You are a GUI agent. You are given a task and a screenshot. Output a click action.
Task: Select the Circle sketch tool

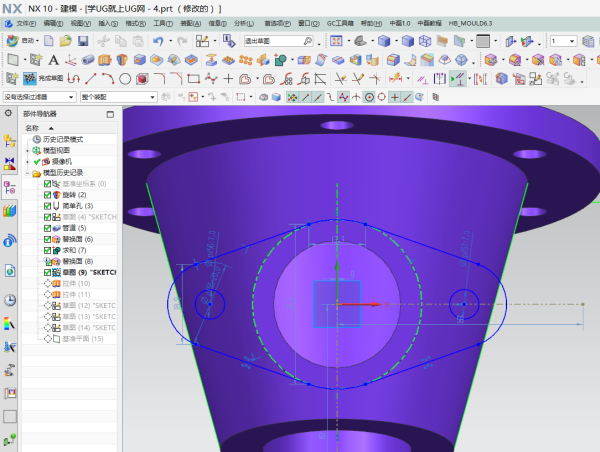[126, 78]
